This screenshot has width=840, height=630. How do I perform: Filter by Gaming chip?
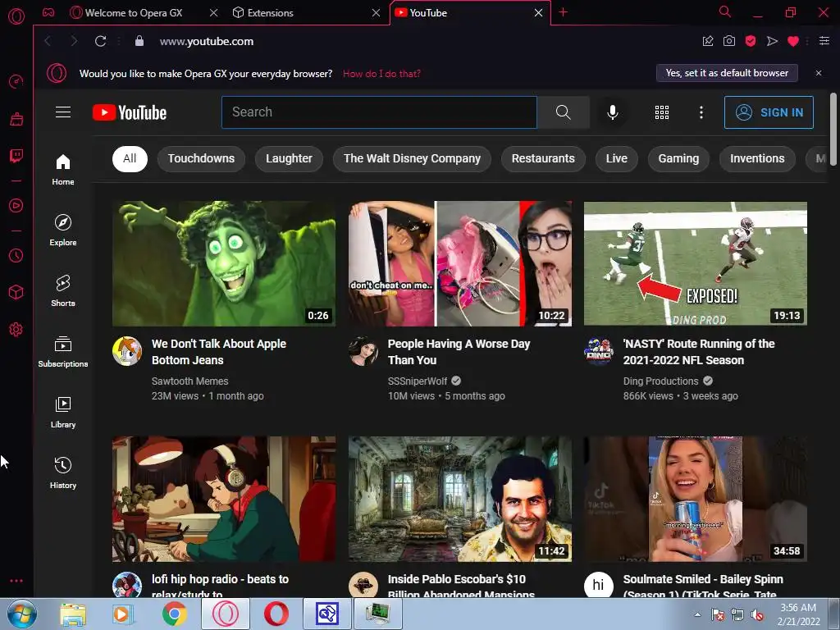(x=678, y=158)
